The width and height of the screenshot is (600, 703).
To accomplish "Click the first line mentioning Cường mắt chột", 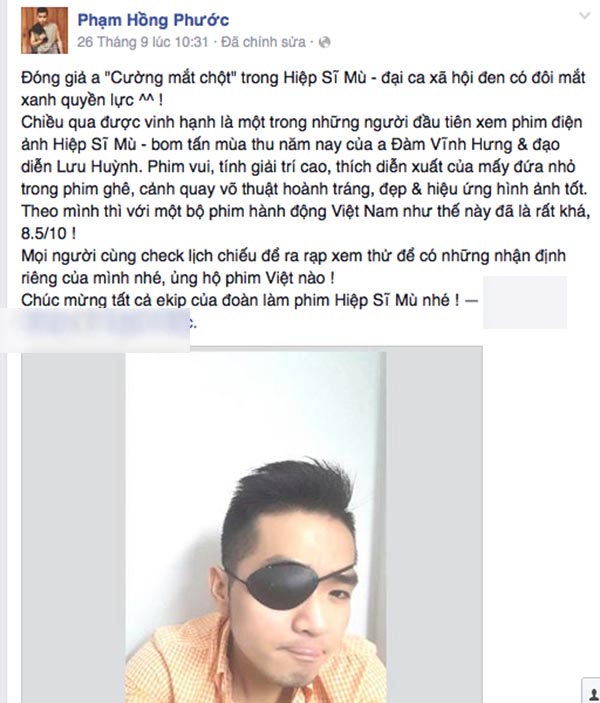I will click(303, 78).
